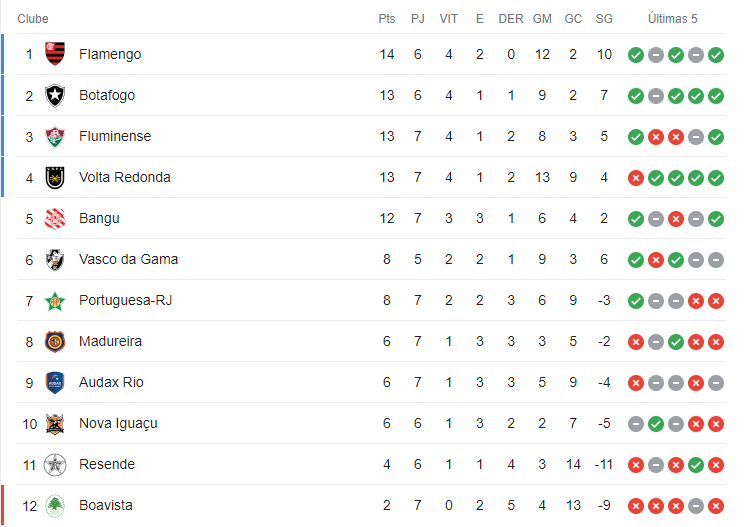Click the Resende circular crest

55,465
